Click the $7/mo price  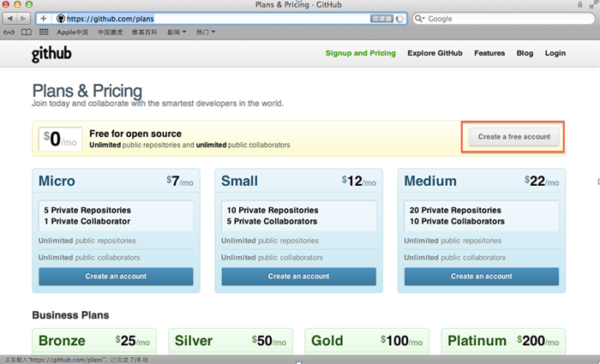[x=180, y=181]
